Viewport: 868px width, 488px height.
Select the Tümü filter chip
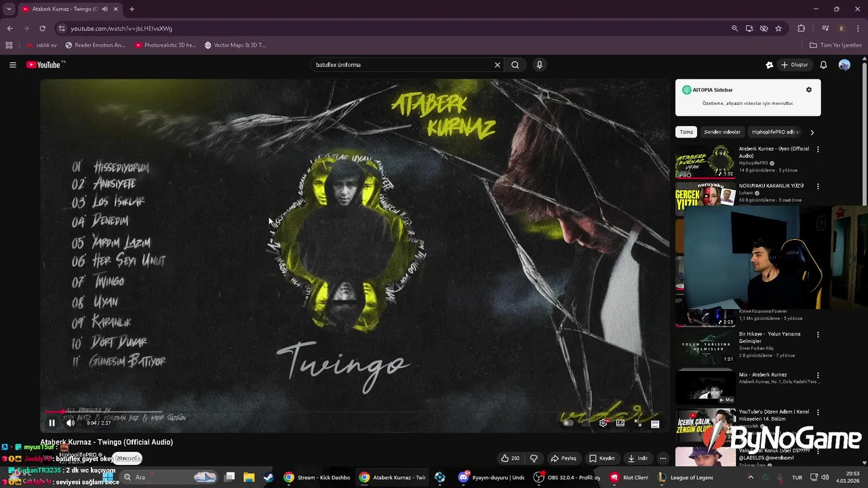(686, 132)
